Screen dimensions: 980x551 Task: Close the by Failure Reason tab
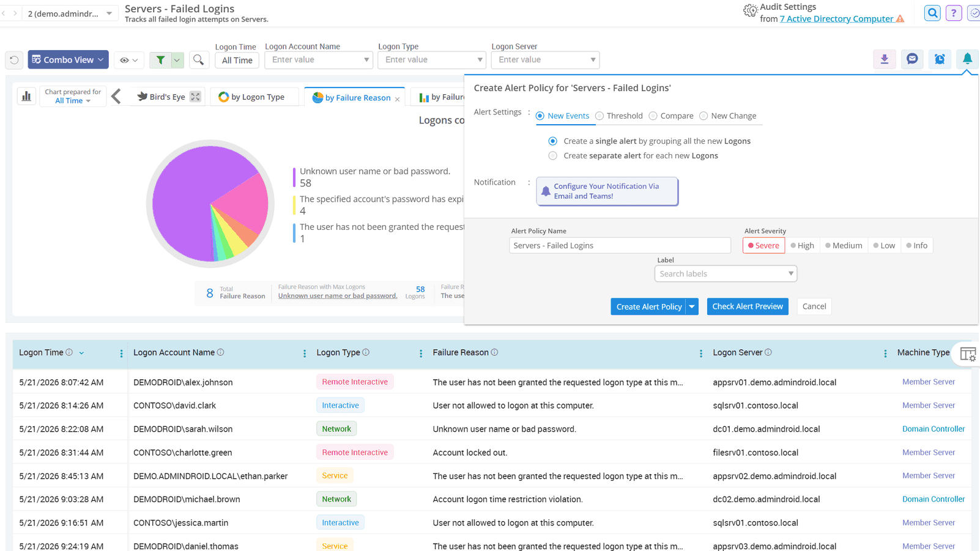[x=398, y=99]
